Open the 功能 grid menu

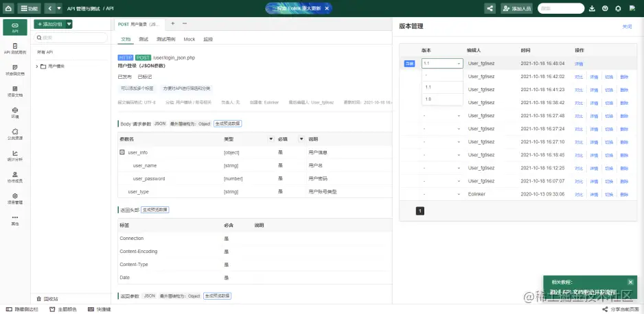(29, 8)
